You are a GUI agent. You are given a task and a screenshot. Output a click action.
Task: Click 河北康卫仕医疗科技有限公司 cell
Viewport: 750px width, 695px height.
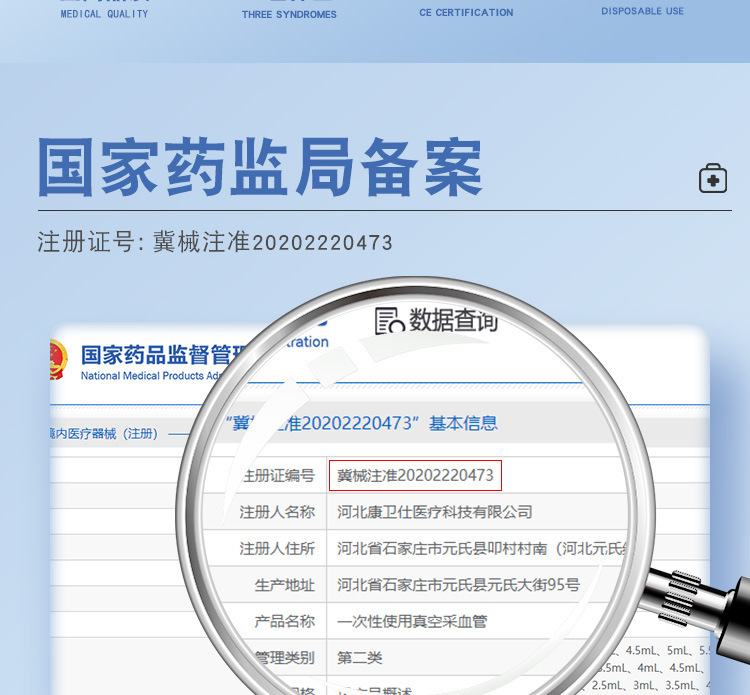click(434, 512)
